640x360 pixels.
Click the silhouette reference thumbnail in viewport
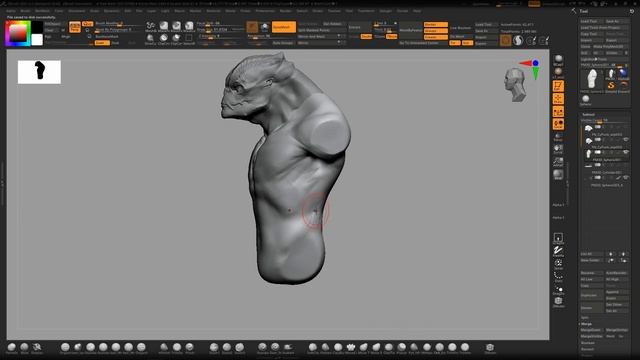pos(39,72)
